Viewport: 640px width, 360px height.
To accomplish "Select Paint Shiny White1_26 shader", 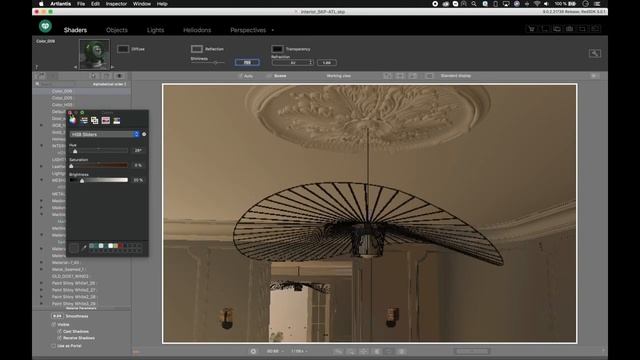I will [73, 283].
